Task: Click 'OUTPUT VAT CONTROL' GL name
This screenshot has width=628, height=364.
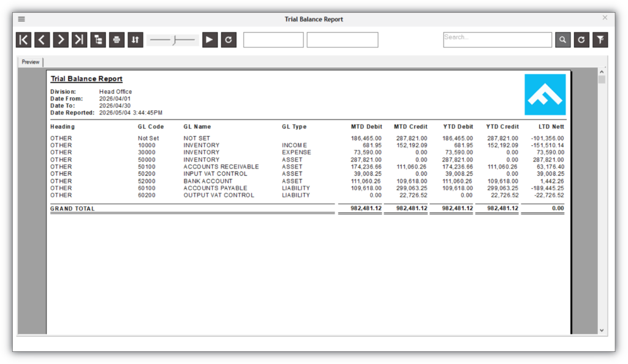Action: (219, 195)
